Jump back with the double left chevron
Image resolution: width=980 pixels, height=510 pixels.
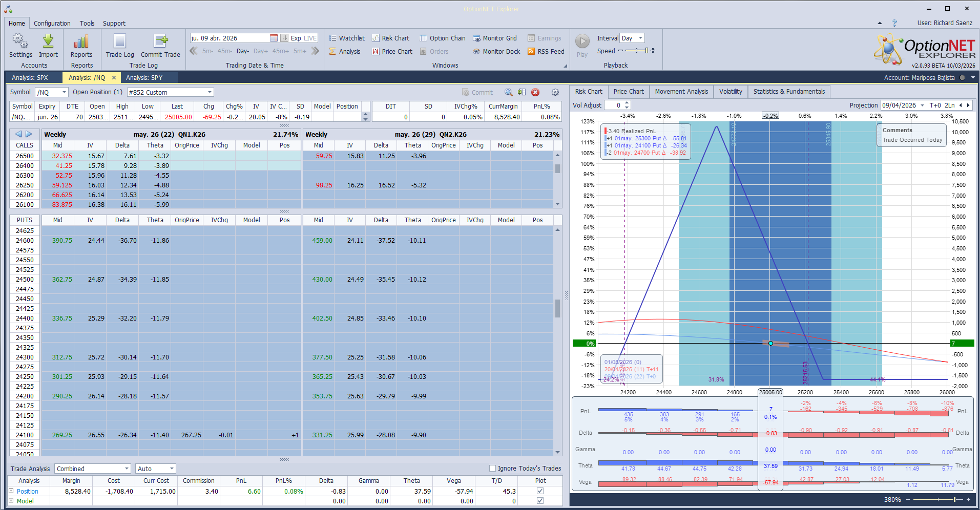click(194, 51)
